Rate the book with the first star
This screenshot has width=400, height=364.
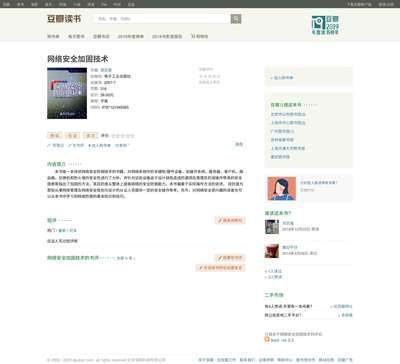coord(113,136)
